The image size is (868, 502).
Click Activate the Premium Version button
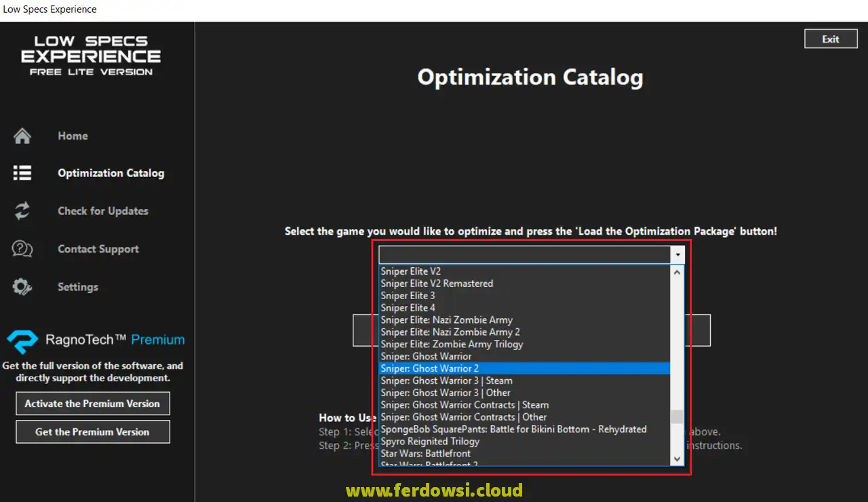point(93,404)
